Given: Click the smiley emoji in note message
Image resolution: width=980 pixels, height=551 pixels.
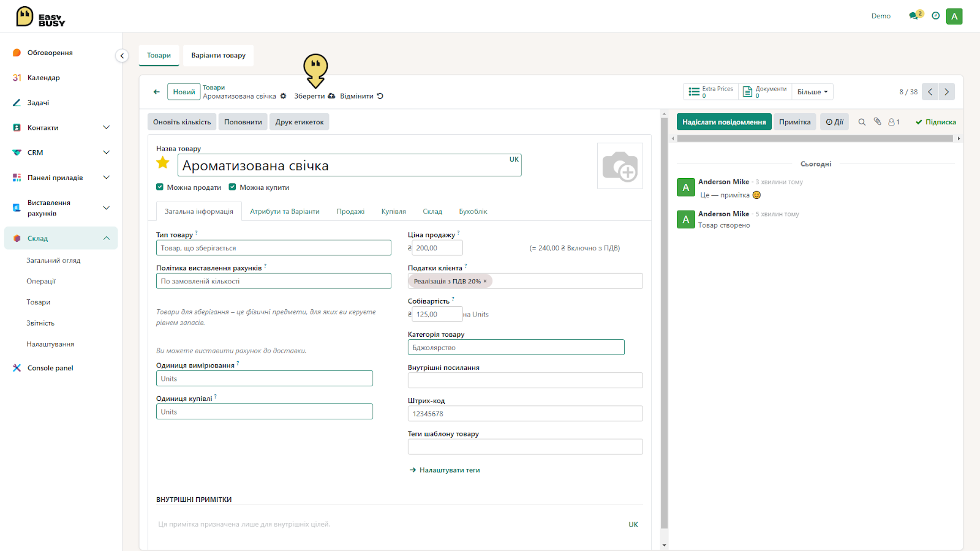Looking at the screenshot, I should (756, 195).
